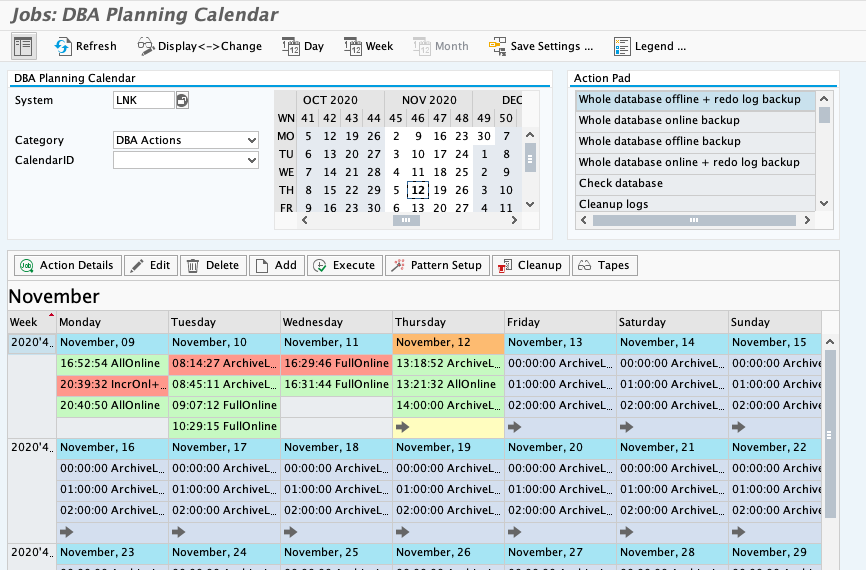The image size is (866, 570).
Task: Click the Refresh toolbar icon
Action: 85,46
